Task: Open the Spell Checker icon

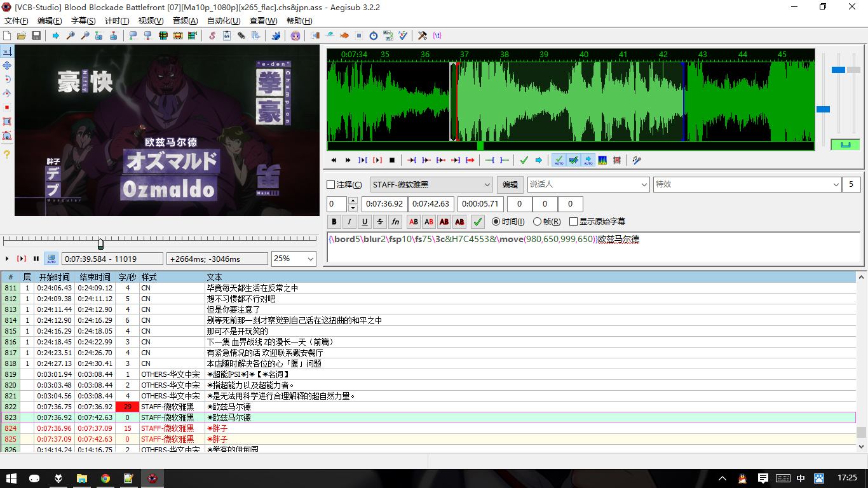Action: [x=403, y=36]
